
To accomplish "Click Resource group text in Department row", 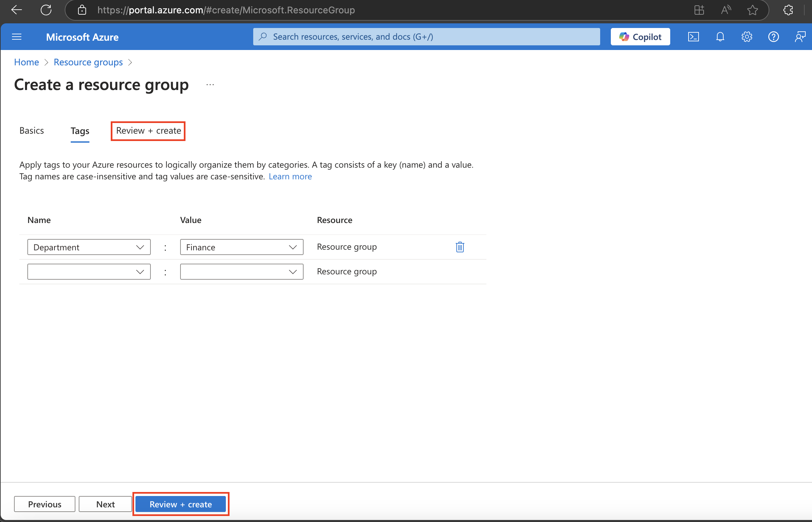I will coord(347,247).
